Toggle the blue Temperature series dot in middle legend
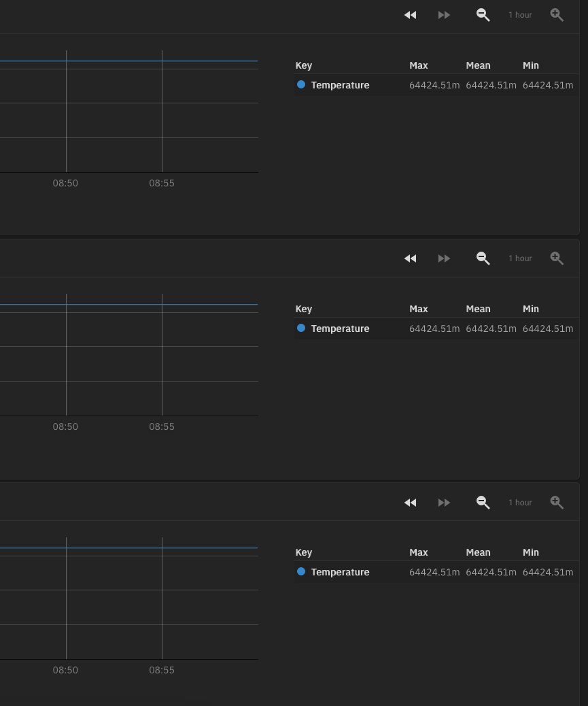The height and width of the screenshot is (706, 588). point(301,328)
